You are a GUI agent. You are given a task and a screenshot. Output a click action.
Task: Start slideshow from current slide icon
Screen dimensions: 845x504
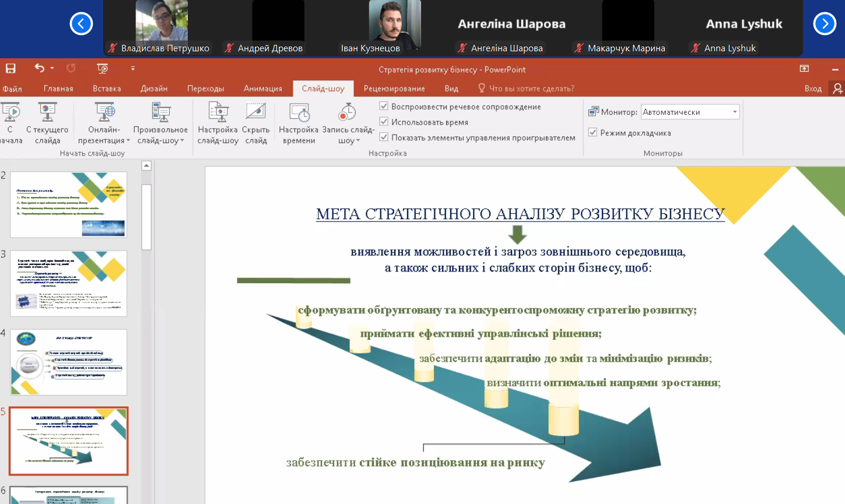point(47,112)
